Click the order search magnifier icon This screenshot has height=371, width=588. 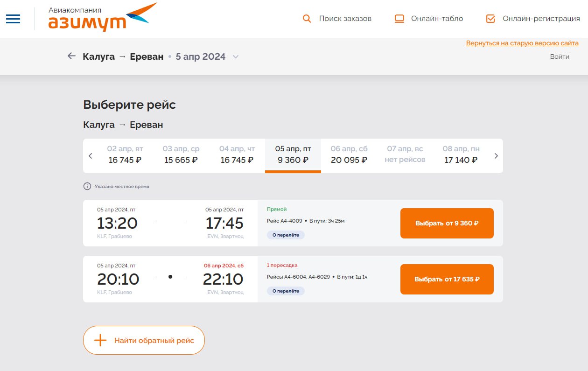307,19
